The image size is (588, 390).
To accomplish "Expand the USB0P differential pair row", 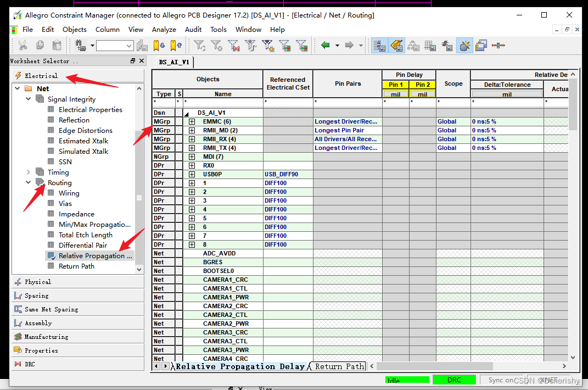I will coord(192,174).
